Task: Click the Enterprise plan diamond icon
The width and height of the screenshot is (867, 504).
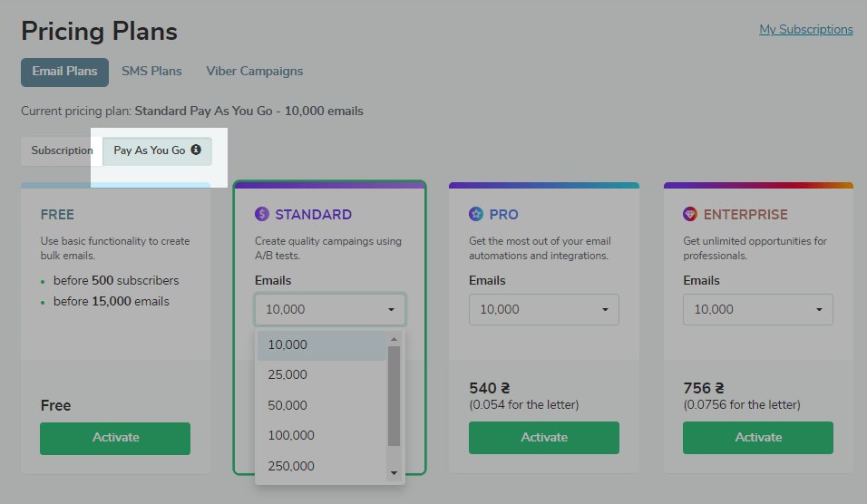Action: [x=690, y=214]
